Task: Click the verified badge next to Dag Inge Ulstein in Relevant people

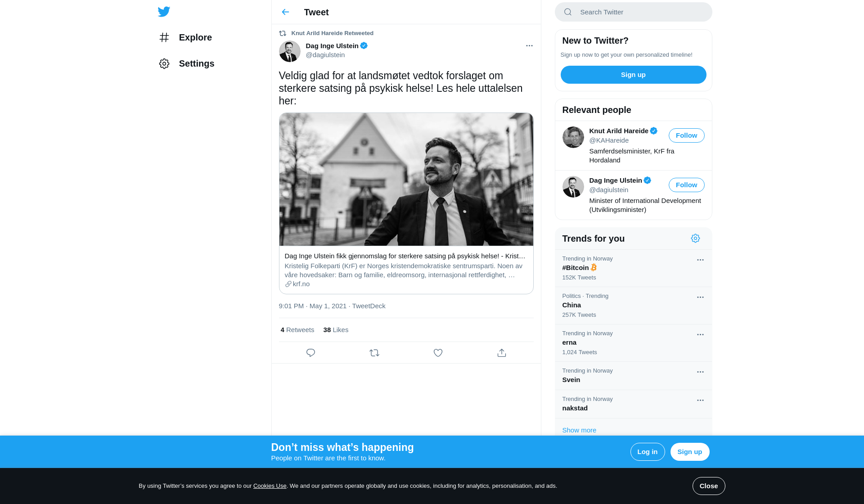Action: (648, 180)
